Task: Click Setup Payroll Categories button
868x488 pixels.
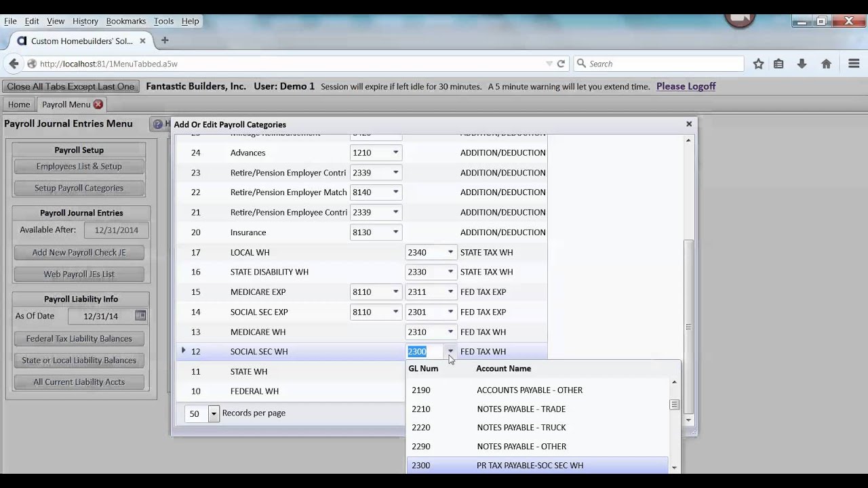Action: (79, 188)
